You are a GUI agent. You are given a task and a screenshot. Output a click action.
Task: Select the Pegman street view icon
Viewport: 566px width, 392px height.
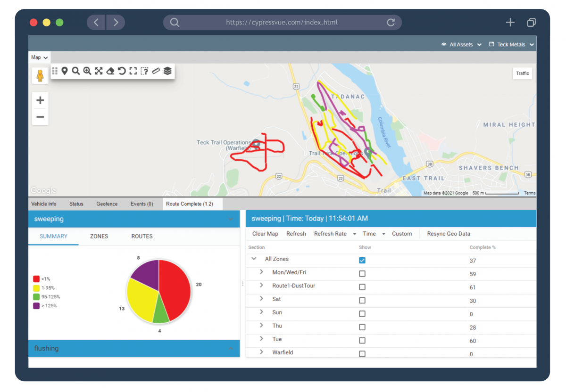[x=40, y=75]
